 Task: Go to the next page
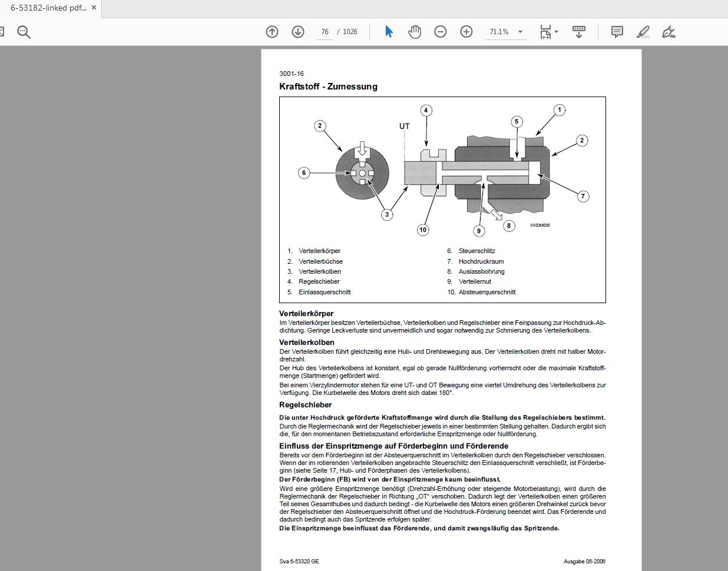tap(298, 31)
